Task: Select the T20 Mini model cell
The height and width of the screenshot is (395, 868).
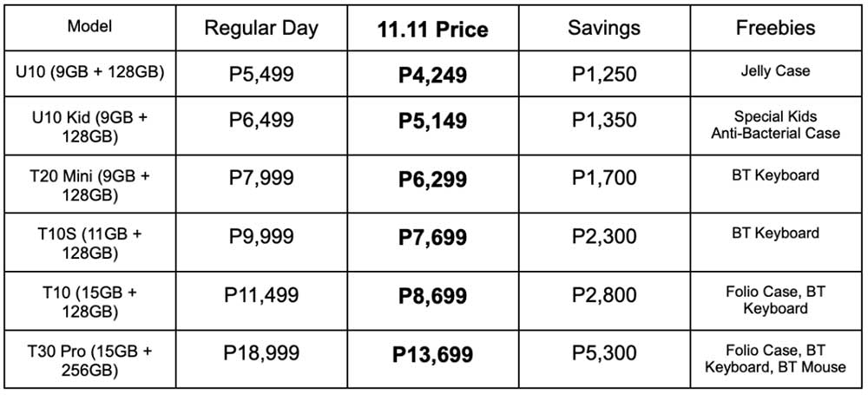Action: click(x=89, y=184)
